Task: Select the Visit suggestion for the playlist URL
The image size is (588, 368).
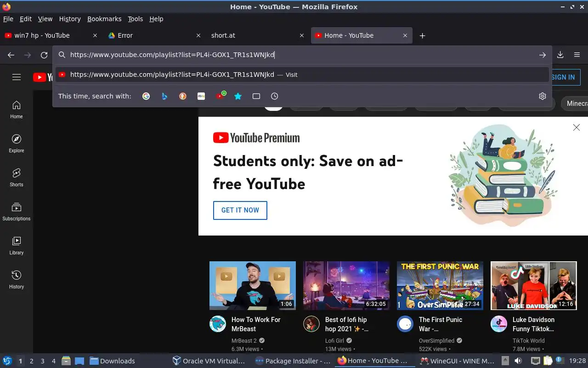Action: coord(302,75)
